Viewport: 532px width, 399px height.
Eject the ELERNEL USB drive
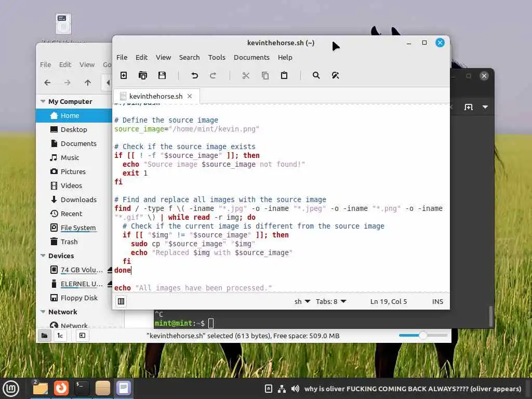110,284
